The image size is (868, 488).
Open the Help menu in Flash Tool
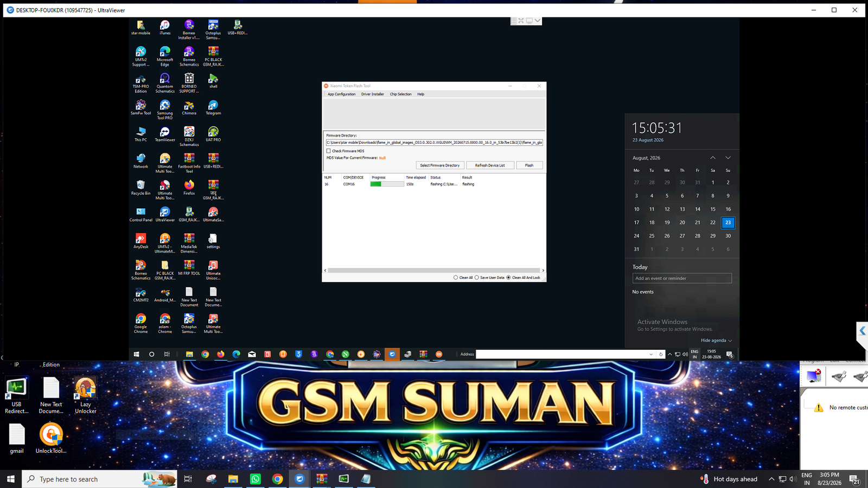click(x=420, y=94)
